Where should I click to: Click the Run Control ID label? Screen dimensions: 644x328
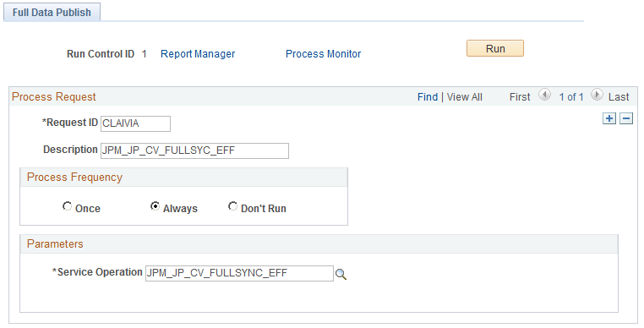(101, 54)
